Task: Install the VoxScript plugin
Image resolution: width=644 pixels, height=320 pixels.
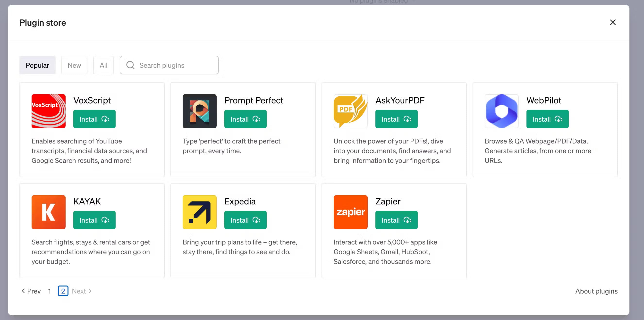Action: pyautogui.click(x=94, y=119)
